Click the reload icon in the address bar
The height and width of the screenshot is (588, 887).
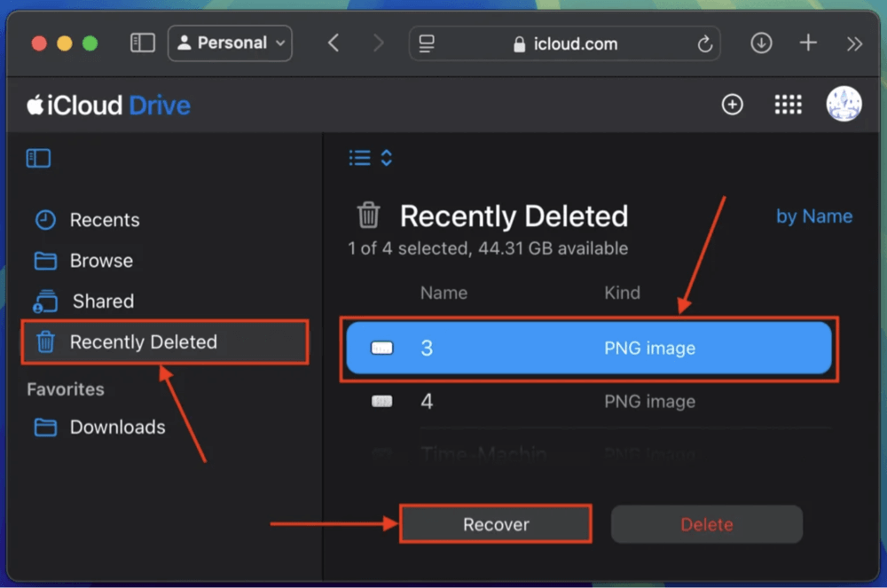tap(703, 43)
